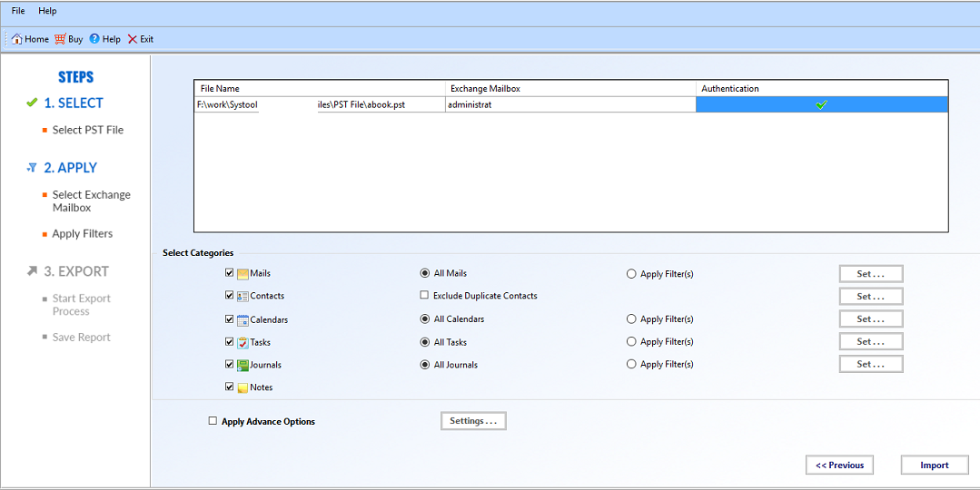Select Apply Filter(s) for Mails

[x=631, y=273]
